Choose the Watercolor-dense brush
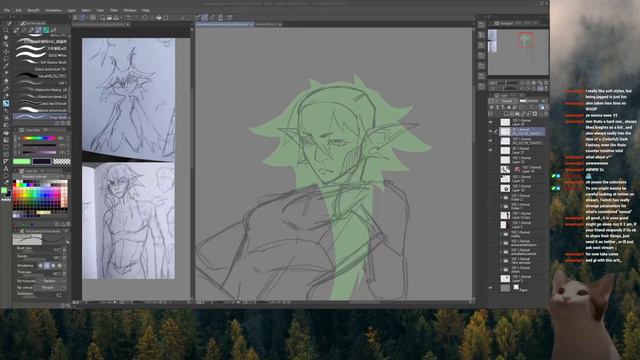This screenshot has width=640, height=360. coord(41,97)
